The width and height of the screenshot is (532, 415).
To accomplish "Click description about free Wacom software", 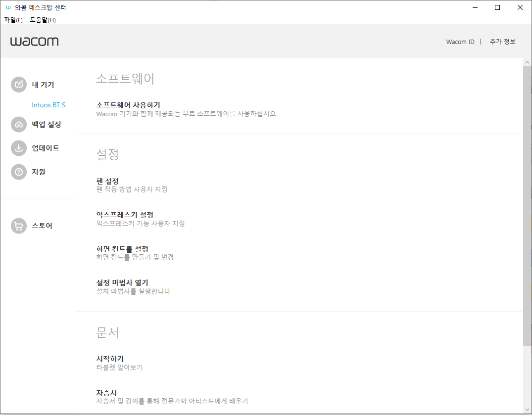I will (x=186, y=114).
